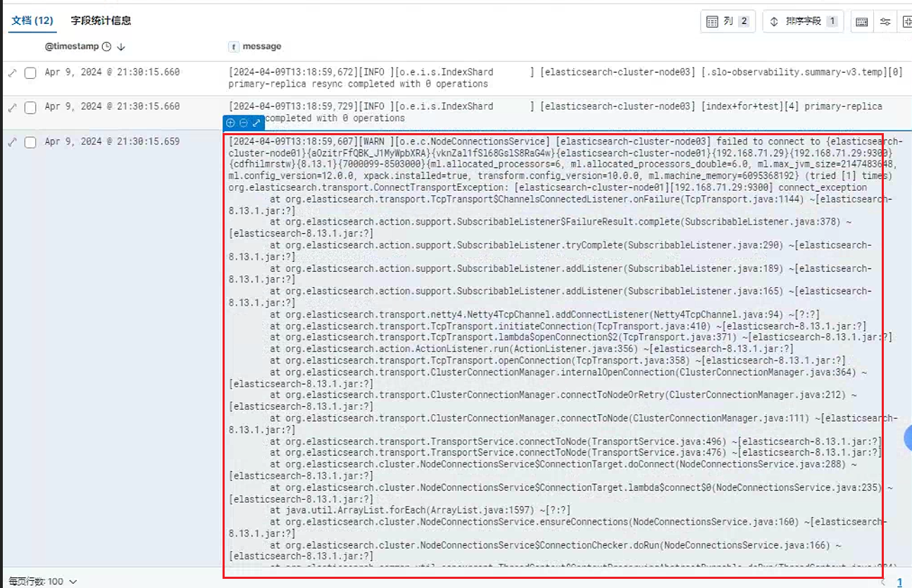Click filter-out minus icon on message cell
The height and width of the screenshot is (588, 912).
point(243,123)
